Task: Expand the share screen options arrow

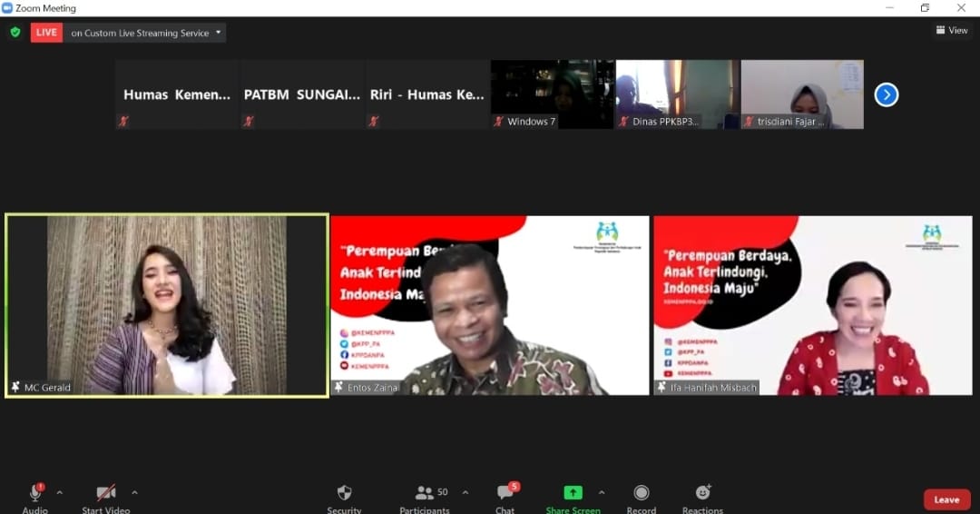Action: coord(602,493)
